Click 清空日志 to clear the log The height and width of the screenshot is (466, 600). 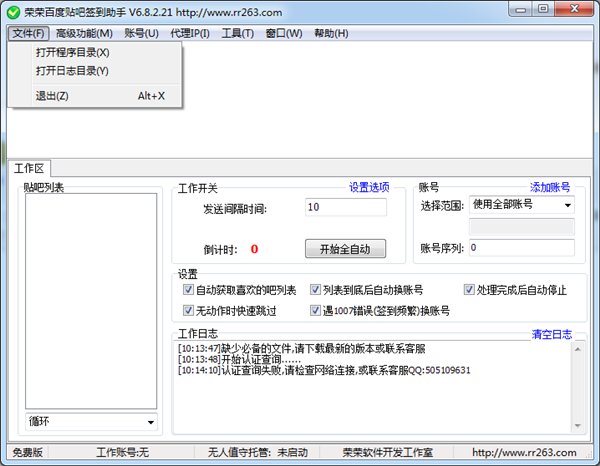[552, 334]
